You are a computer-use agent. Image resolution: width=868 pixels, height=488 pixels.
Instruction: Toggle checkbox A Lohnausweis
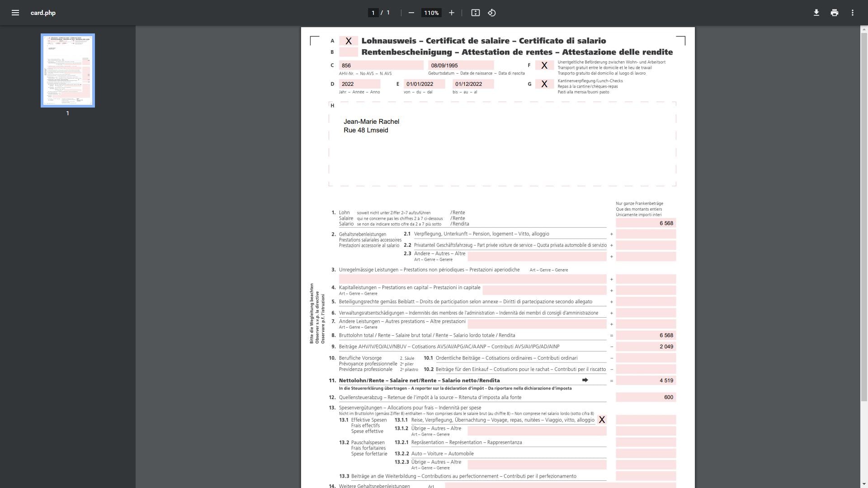tap(348, 41)
